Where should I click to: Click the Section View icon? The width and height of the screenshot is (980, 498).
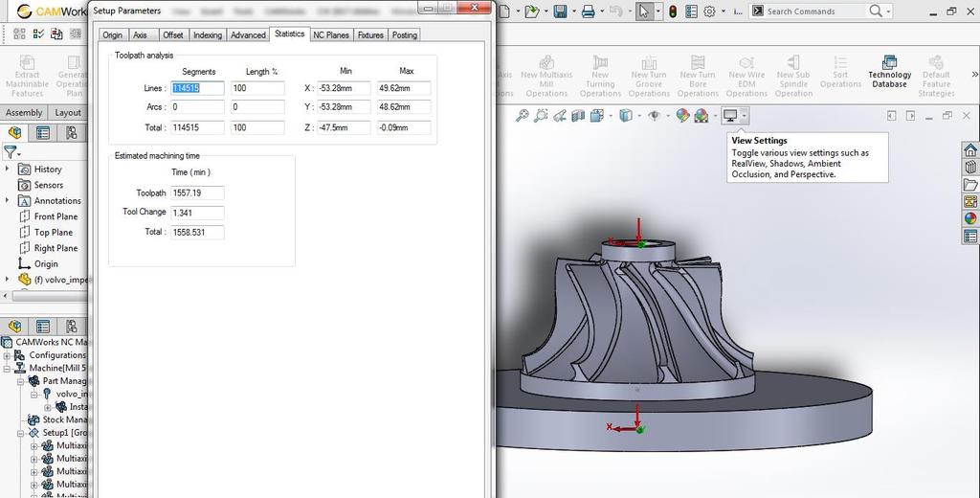point(578,116)
